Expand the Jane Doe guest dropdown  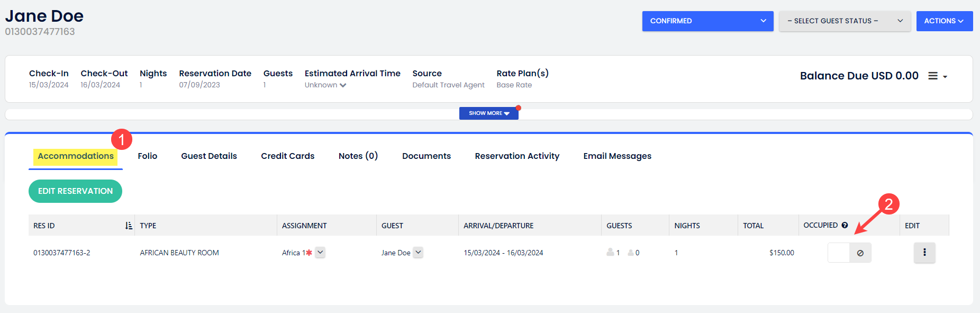(x=418, y=253)
